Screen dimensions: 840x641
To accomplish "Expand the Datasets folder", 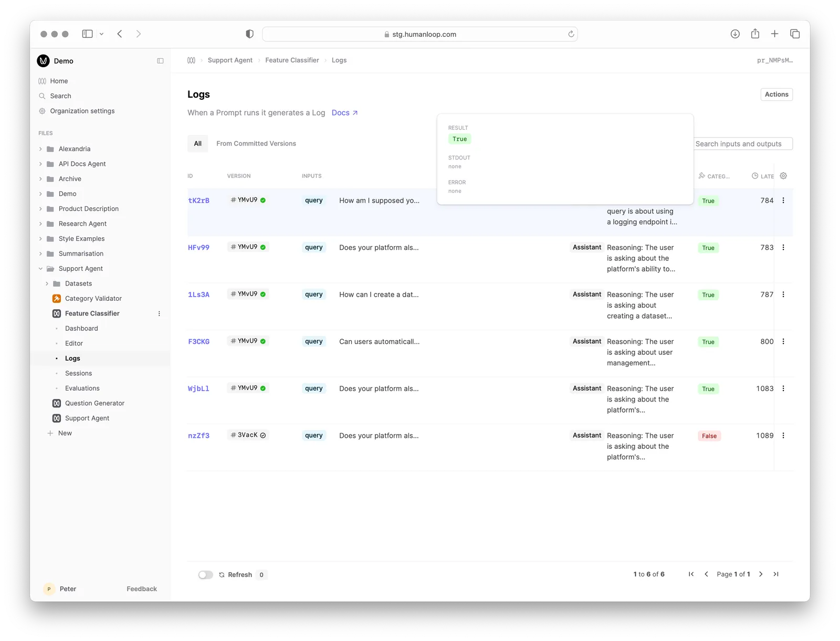I will [x=47, y=283].
